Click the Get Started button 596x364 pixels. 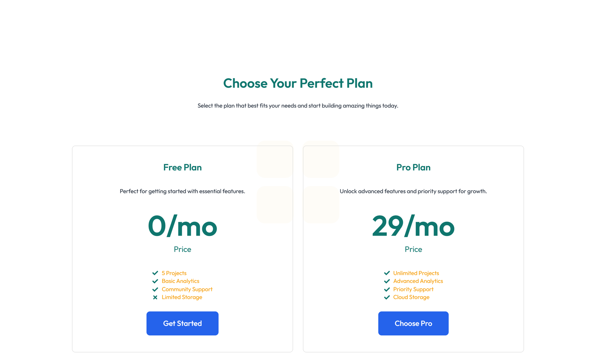pyautogui.click(x=182, y=323)
